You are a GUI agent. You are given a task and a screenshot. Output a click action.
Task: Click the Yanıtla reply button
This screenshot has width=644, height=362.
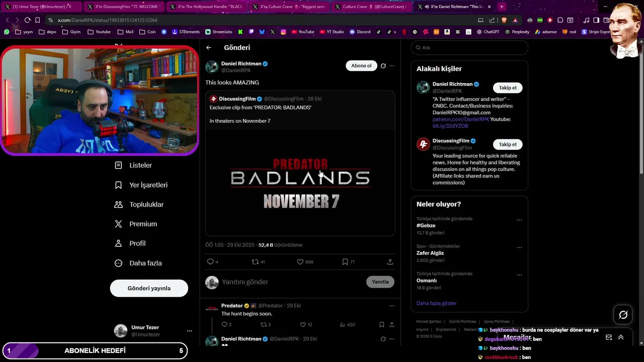[380, 282]
